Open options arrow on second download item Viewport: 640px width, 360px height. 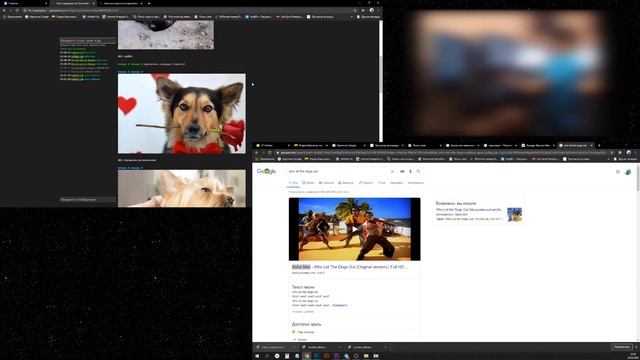pyautogui.click(x=340, y=347)
